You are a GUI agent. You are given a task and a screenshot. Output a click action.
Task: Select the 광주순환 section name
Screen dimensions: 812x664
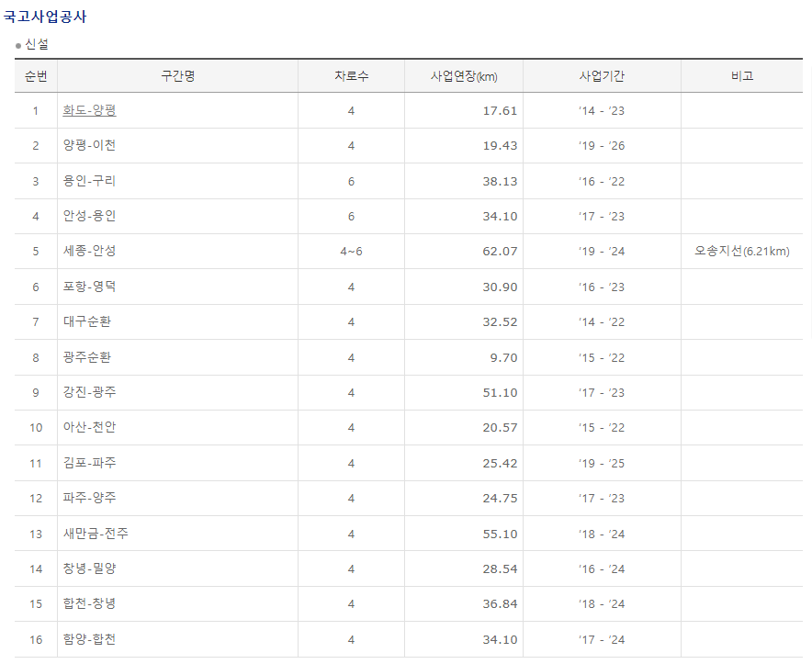tap(87, 357)
